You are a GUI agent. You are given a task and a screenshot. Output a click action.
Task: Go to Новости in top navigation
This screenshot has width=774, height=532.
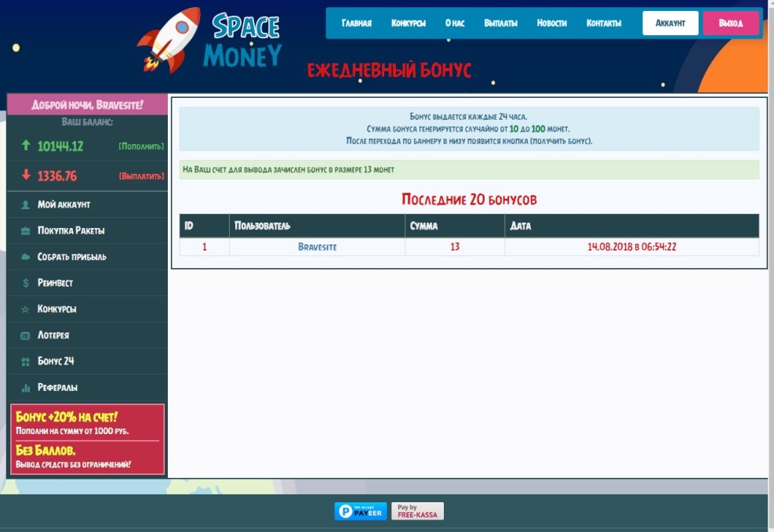click(551, 24)
